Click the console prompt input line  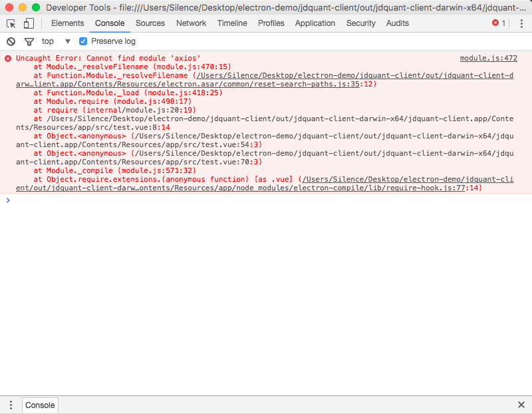point(266,200)
